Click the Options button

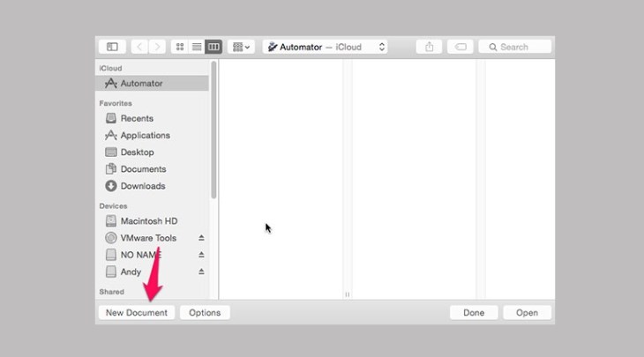pos(205,313)
